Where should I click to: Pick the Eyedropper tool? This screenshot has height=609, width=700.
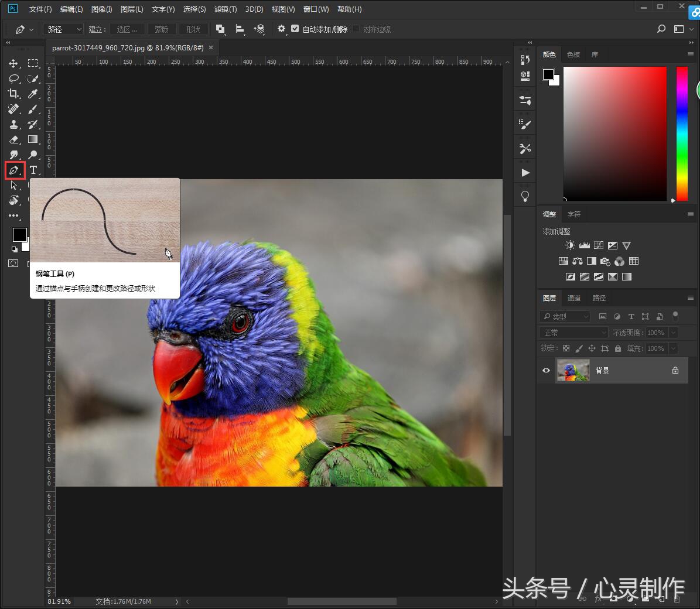[x=33, y=94]
